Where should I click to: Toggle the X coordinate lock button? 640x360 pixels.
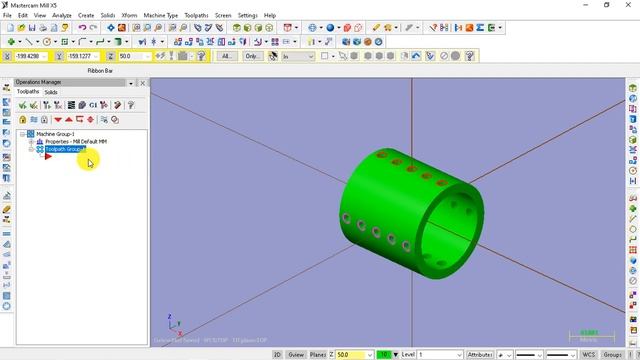[x=7, y=56]
